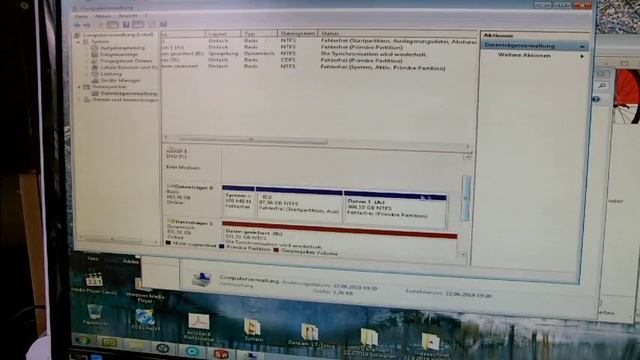Click the Aufgabenplanung tree icon
This screenshot has height=360, width=640.
click(95, 48)
